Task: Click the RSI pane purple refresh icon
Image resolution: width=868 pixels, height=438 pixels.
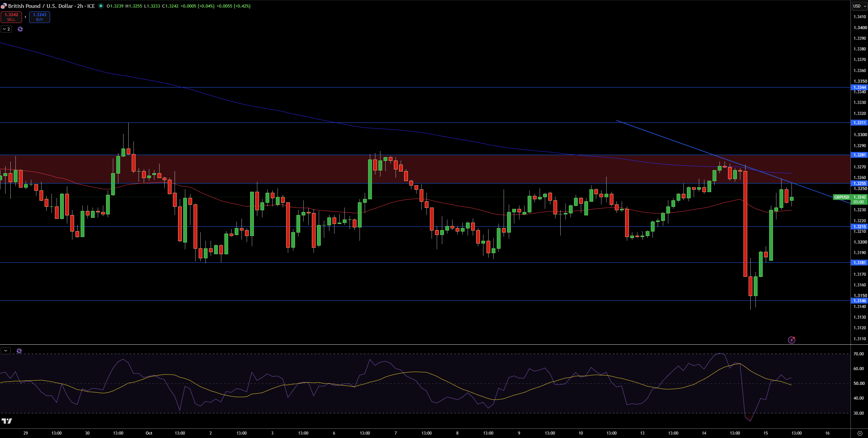Action: [x=19, y=351]
